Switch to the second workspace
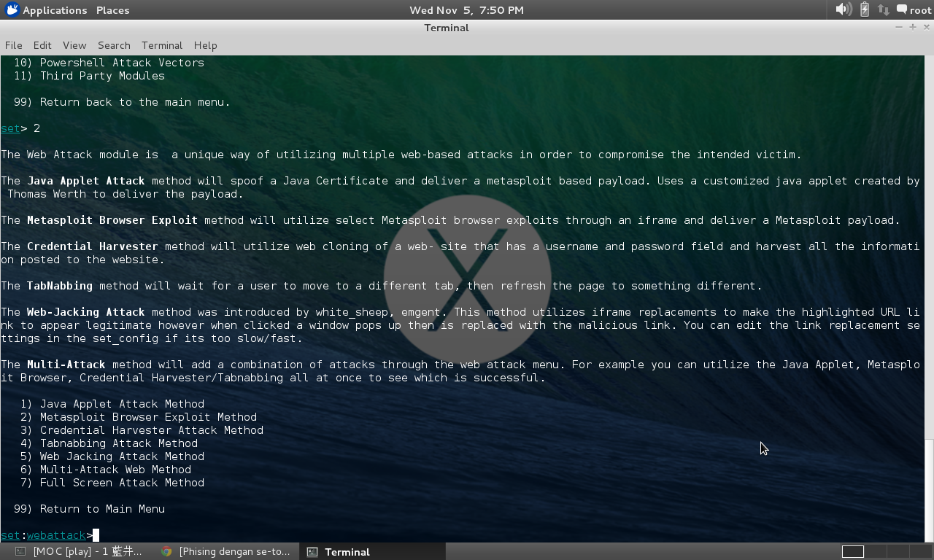934x560 pixels. tap(875, 552)
